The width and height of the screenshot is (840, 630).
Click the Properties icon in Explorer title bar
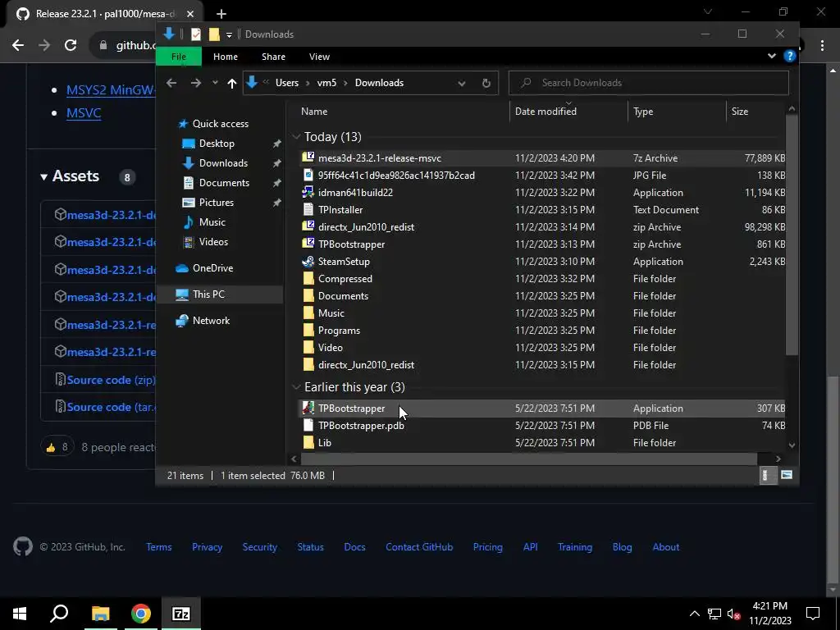(196, 34)
